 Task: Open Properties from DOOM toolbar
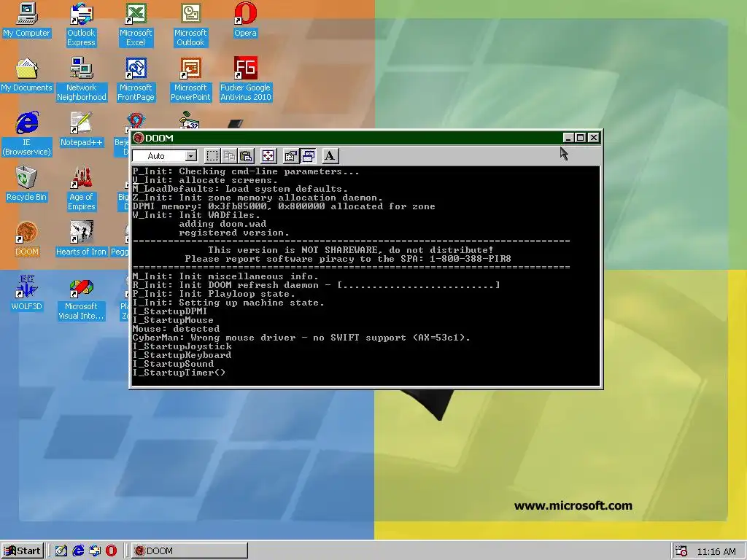click(x=290, y=156)
